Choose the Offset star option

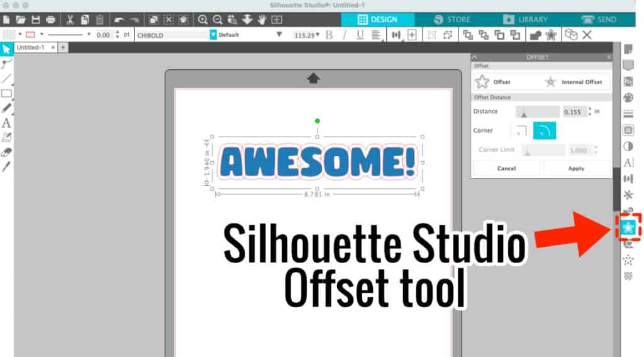click(492, 82)
